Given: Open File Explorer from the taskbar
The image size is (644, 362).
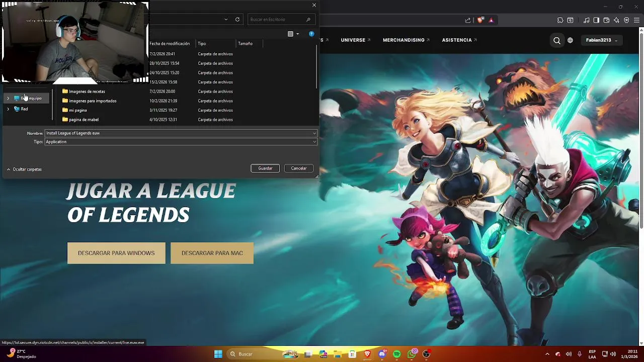Looking at the screenshot, I should pyautogui.click(x=337, y=354).
